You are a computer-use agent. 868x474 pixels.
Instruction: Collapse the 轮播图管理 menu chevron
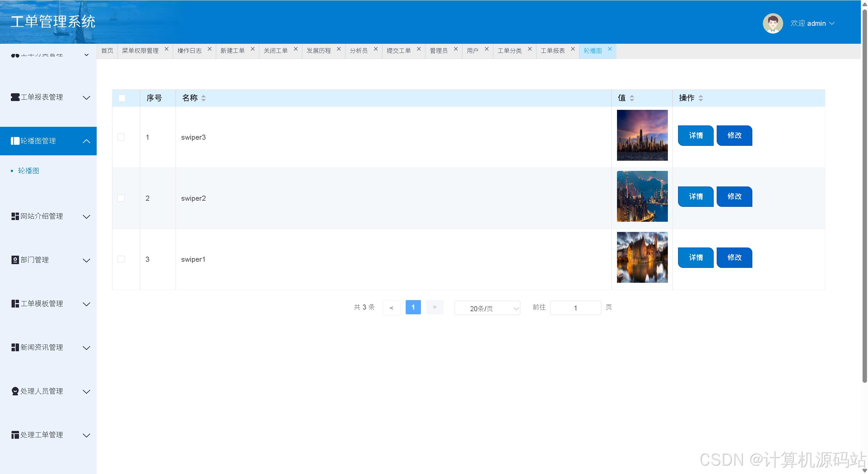coord(86,141)
